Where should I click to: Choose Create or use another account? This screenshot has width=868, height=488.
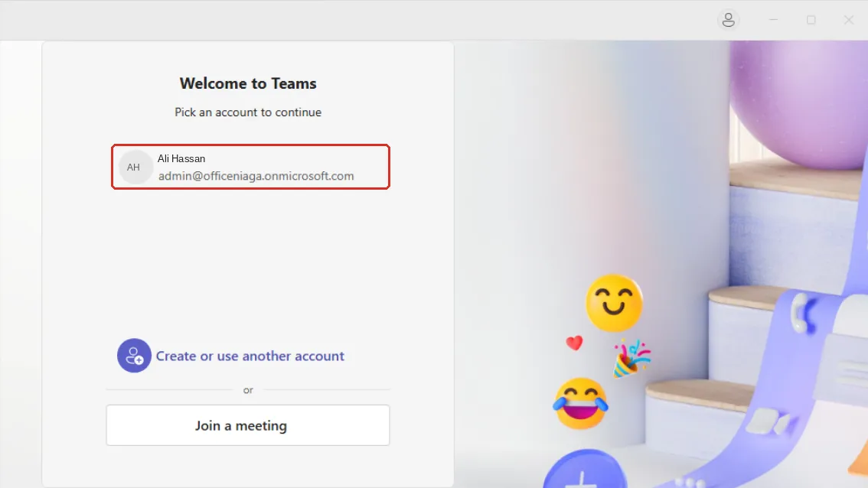tap(250, 356)
